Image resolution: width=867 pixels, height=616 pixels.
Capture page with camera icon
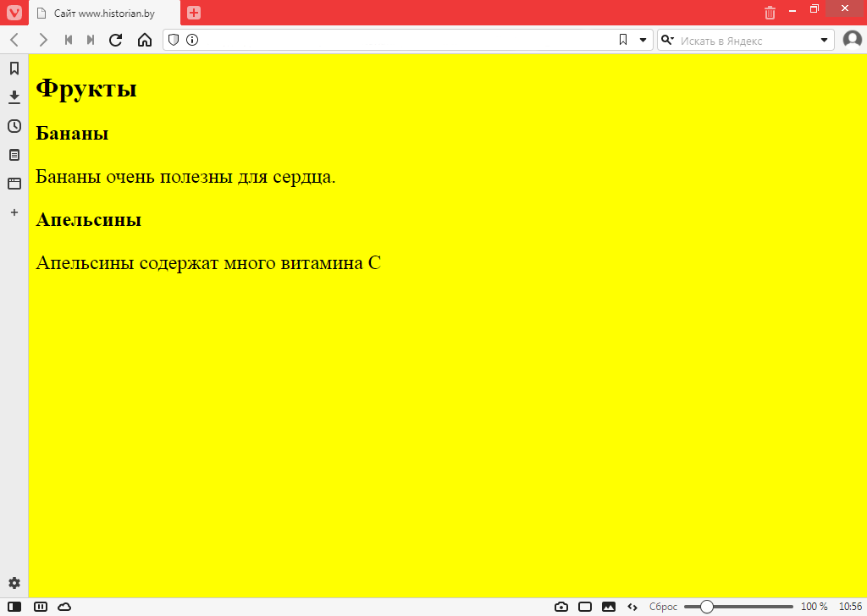[561, 607]
